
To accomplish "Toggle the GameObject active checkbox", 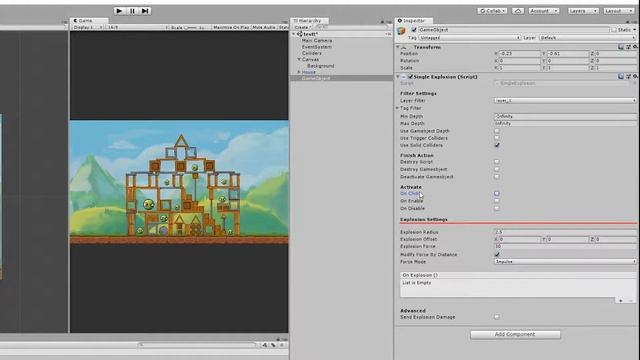I will (x=414, y=30).
